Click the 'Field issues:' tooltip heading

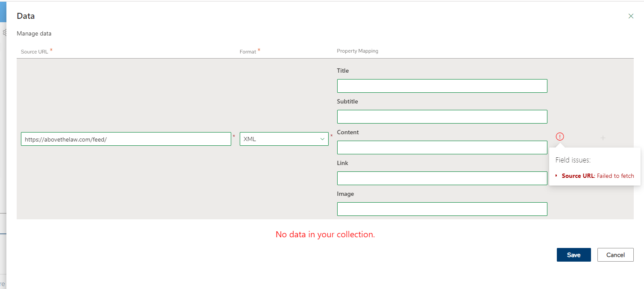click(x=573, y=160)
